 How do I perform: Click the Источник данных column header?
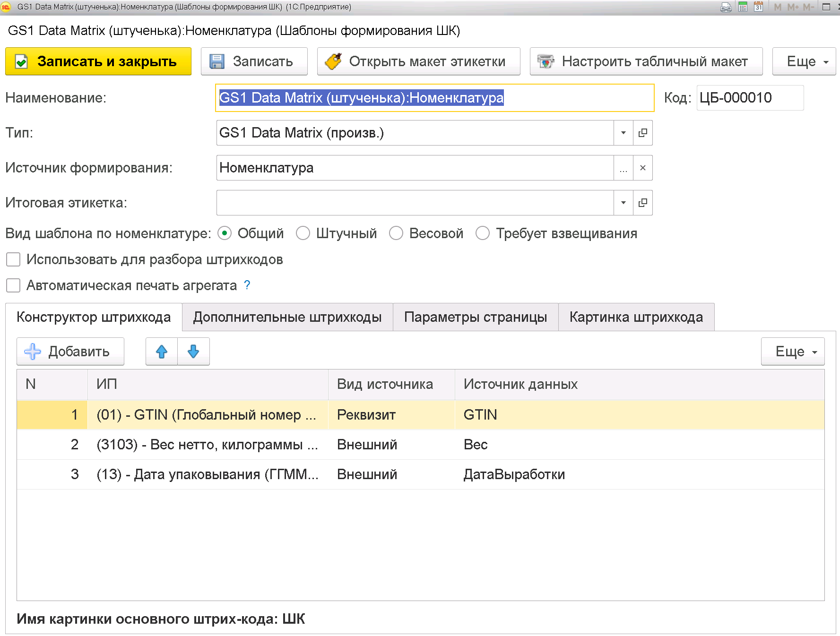[x=640, y=384]
